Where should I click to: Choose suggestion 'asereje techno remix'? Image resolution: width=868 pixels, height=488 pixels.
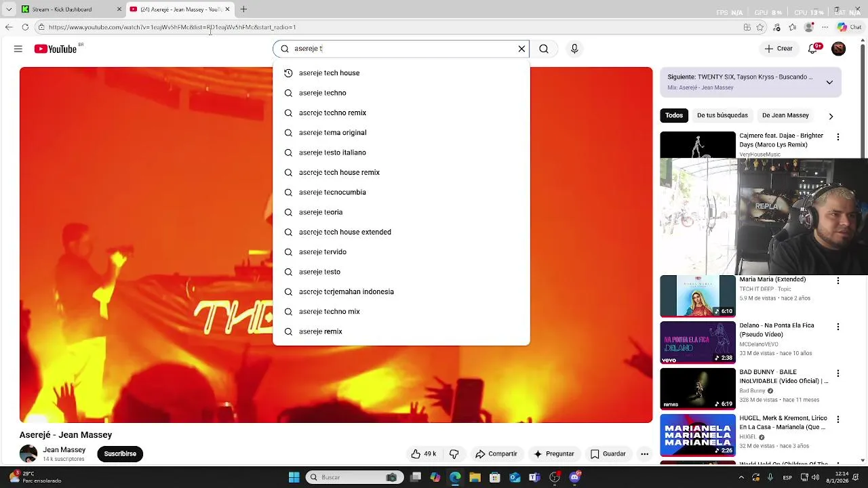tap(401, 113)
